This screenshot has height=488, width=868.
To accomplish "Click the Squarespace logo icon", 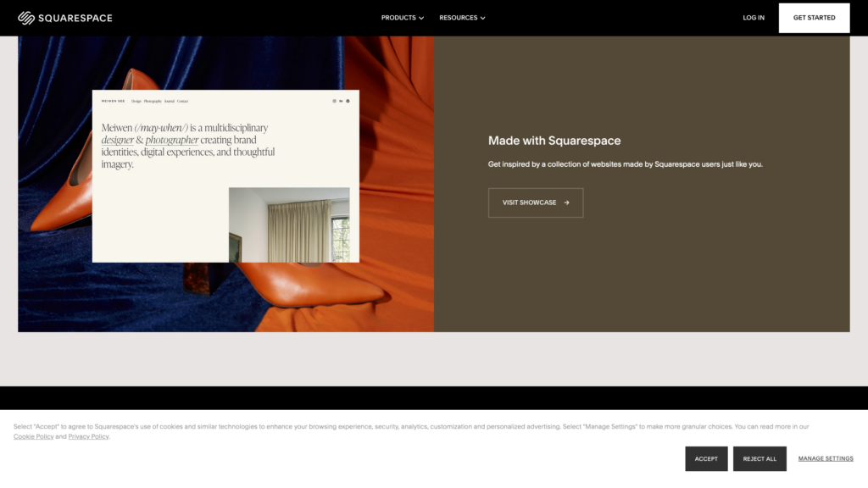I will coord(26,18).
